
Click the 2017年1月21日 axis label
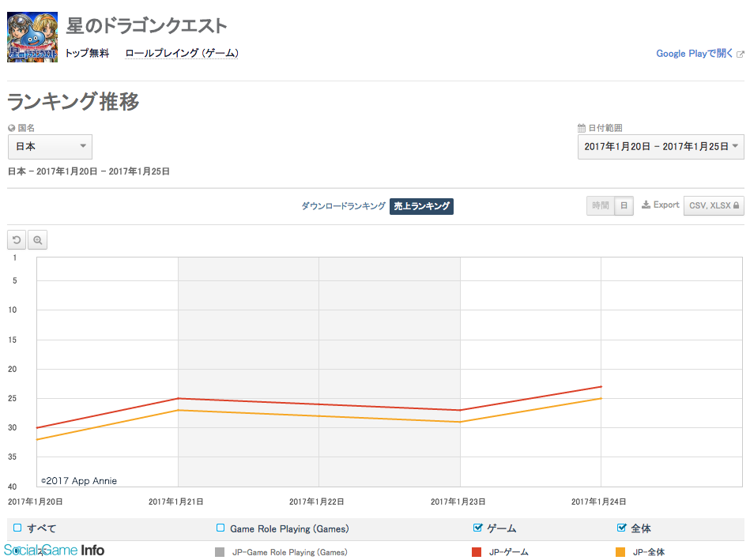point(176,502)
